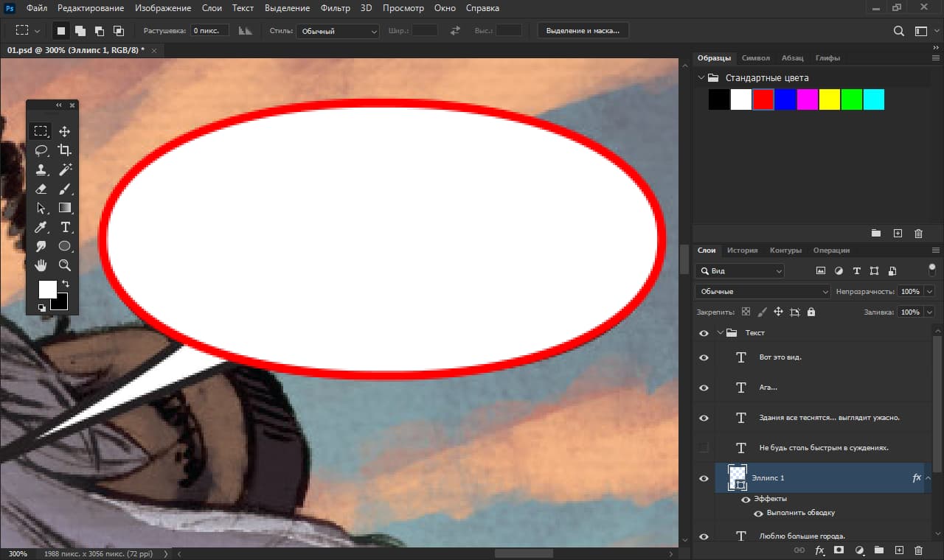Open the Стиль dropdown set to Обычный
The image size is (944, 560).
coord(338,31)
